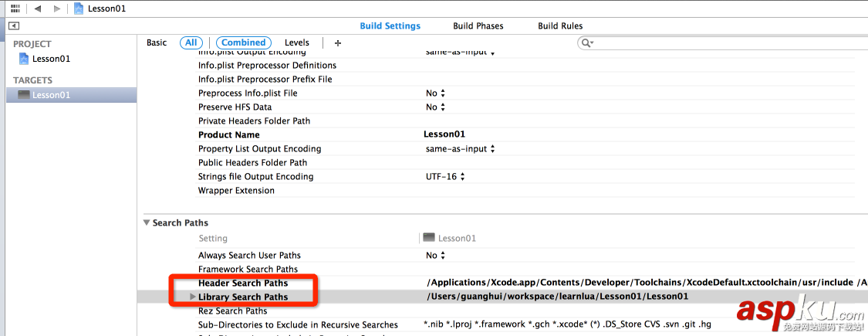Open Preprocess Info.plist File dropdown
868x336 pixels.
[436, 93]
